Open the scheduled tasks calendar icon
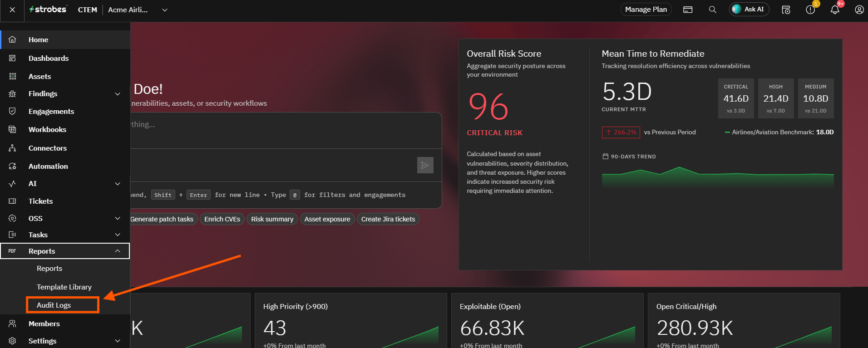Viewport: 868px width, 348px height. pos(786,10)
